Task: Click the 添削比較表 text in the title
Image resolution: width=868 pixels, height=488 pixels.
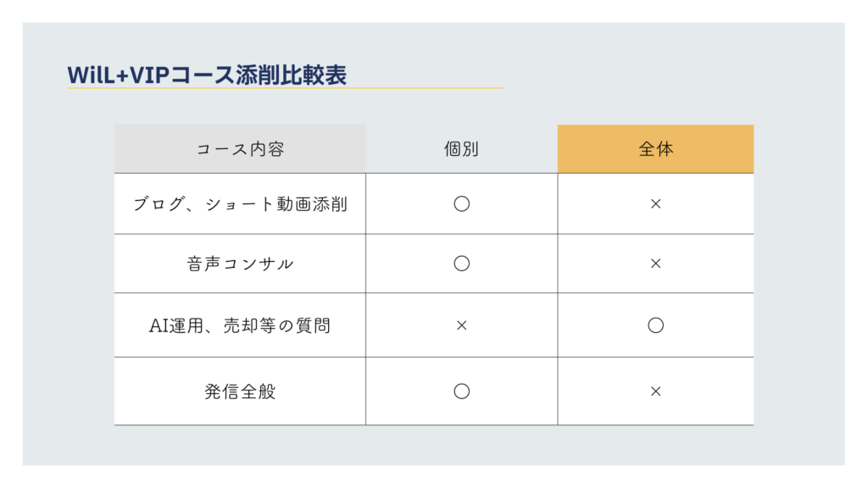Action: point(290,75)
